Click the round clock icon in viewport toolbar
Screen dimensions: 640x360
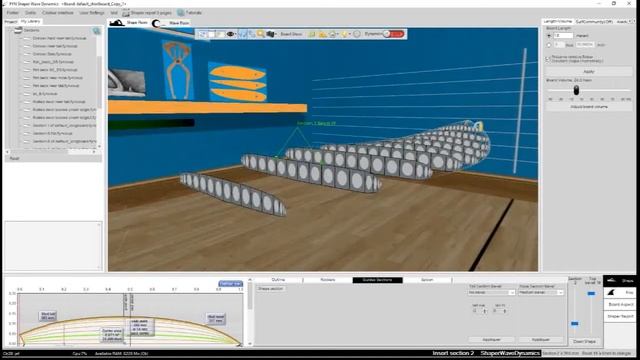(357, 34)
